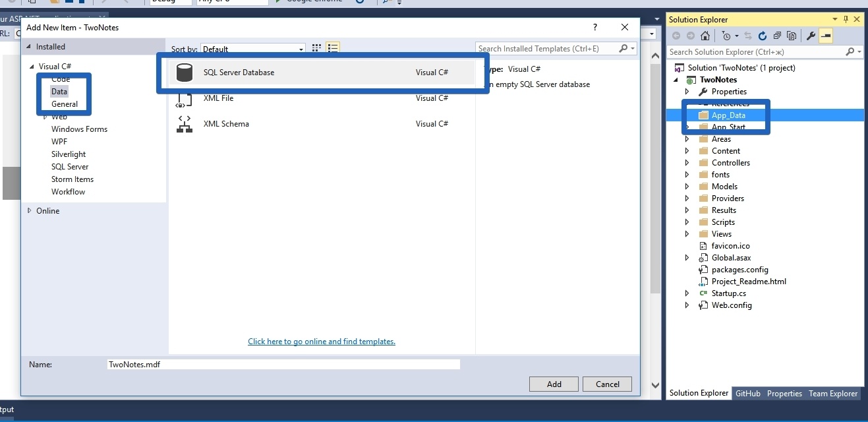
Task: Select the Solution Explorer bottom tab
Action: 699,393
